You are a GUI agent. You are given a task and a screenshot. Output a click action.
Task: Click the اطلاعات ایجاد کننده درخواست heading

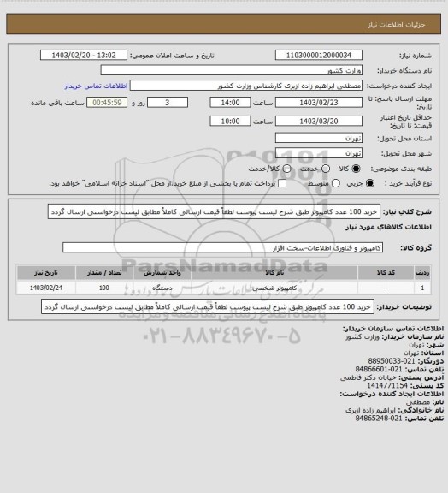392,394
